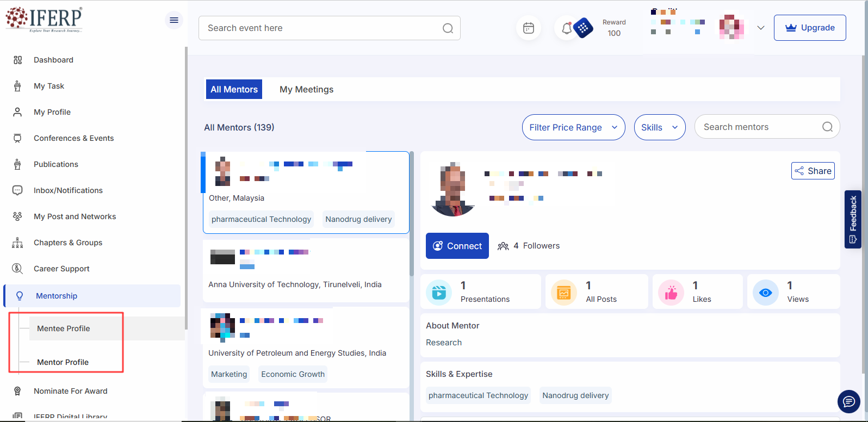The width and height of the screenshot is (868, 422).
Task: Open the chat bubble widget icon
Action: pos(848,402)
